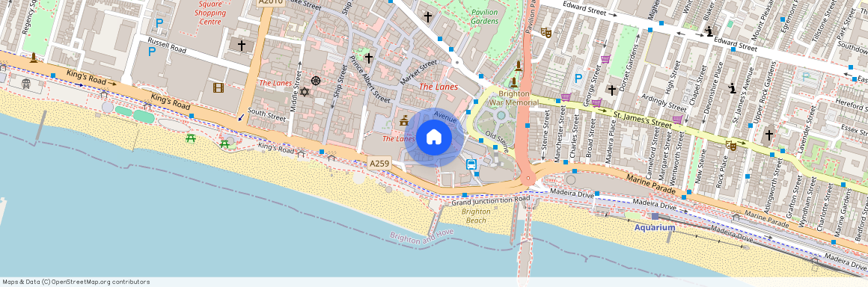Click the right green picnic table icon
The image size is (868, 287).
pos(224,143)
